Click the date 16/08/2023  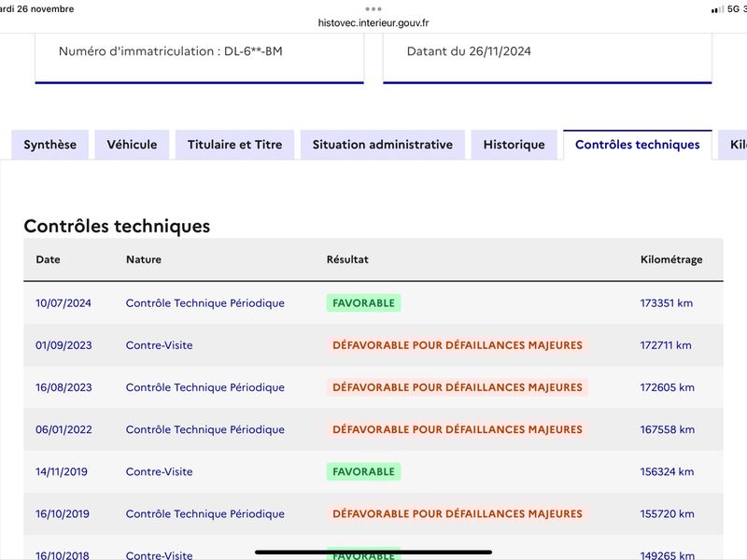click(x=63, y=387)
